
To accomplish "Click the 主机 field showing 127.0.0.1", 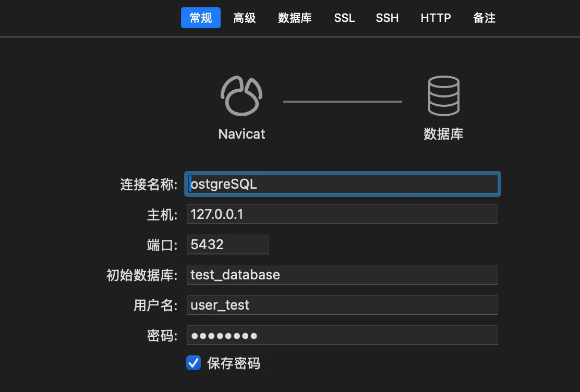I will [342, 214].
